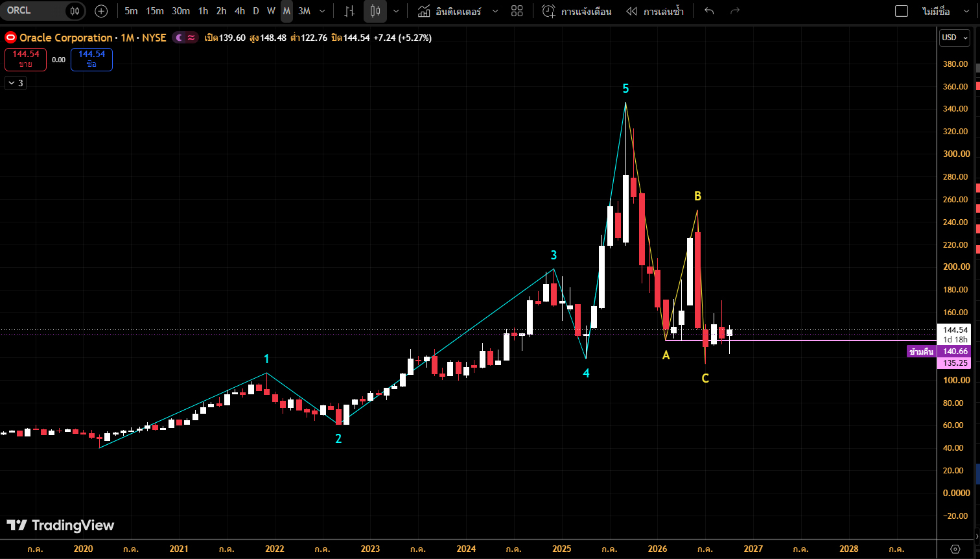Select the 3M timeframe

pyautogui.click(x=304, y=10)
